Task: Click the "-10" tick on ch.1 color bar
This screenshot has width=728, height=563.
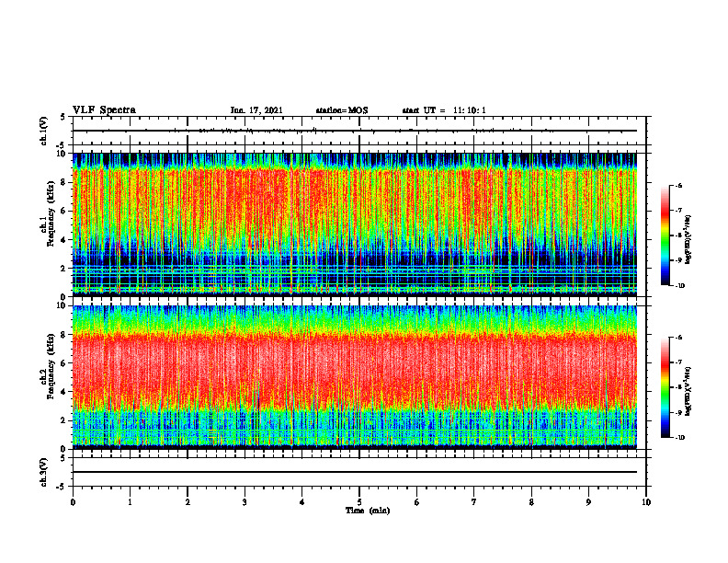Action: (x=679, y=286)
